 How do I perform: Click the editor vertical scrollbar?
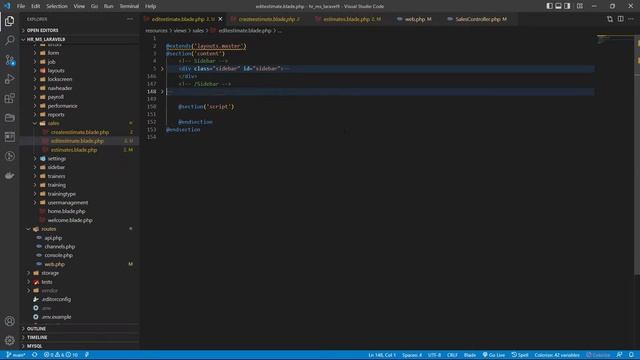coord(638,155)
